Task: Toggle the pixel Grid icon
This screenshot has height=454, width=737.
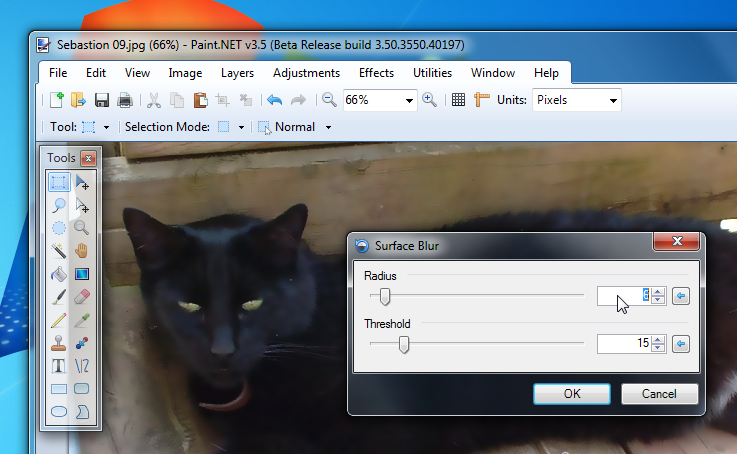Action: (x=458, y=100)
